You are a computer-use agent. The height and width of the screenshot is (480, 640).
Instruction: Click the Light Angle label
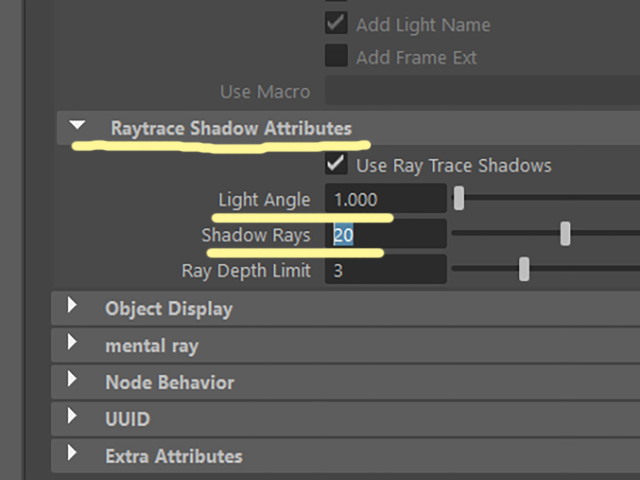(264, 200)
